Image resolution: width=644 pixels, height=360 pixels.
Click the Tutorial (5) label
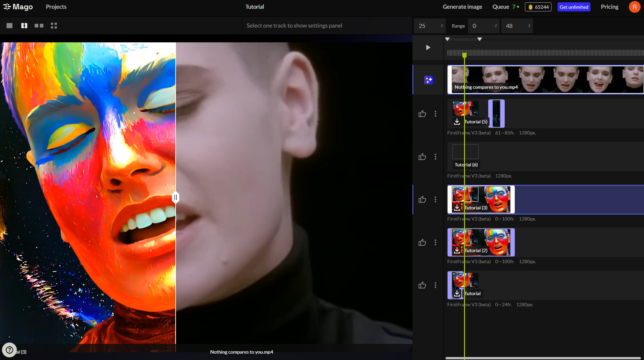(x=476, y=122)
